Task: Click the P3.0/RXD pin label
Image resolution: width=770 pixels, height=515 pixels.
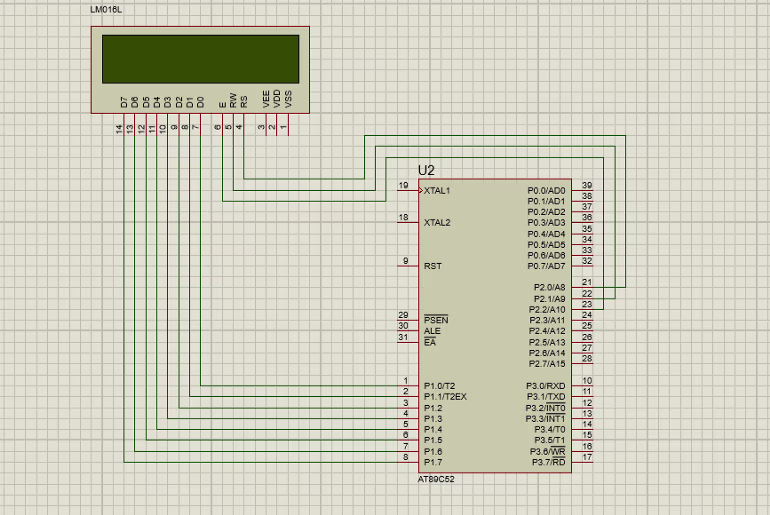Action: [x=546, y=386]
